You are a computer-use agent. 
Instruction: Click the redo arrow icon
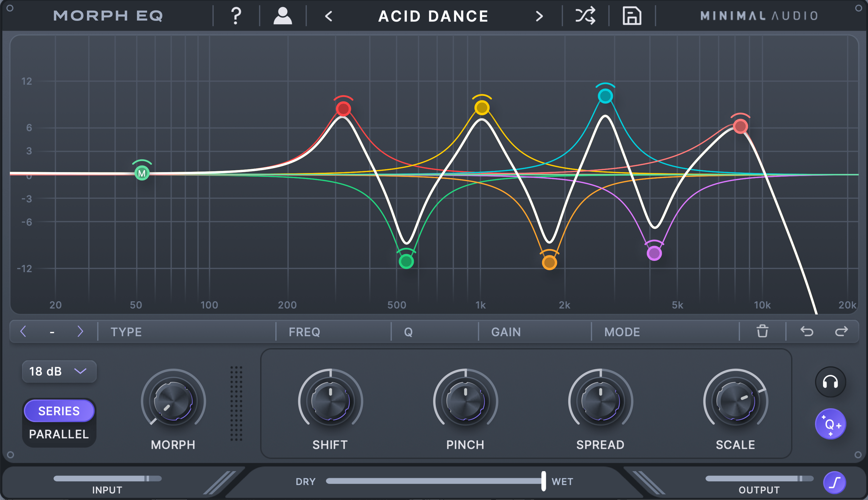point(841,331)
